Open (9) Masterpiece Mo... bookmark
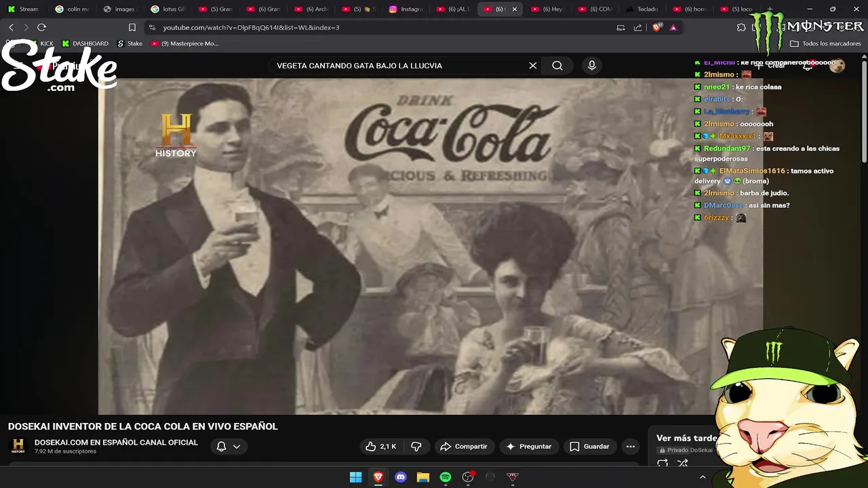Screen dimensions: 868x488 pyautogui.click(x=184, y=43)
